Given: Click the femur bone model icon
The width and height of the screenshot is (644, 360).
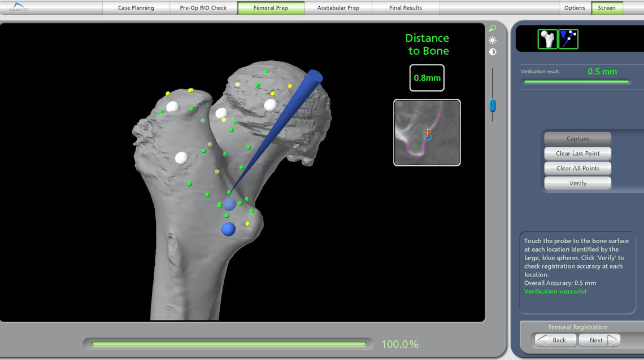Looking at the screenshot, I should 547,39.
